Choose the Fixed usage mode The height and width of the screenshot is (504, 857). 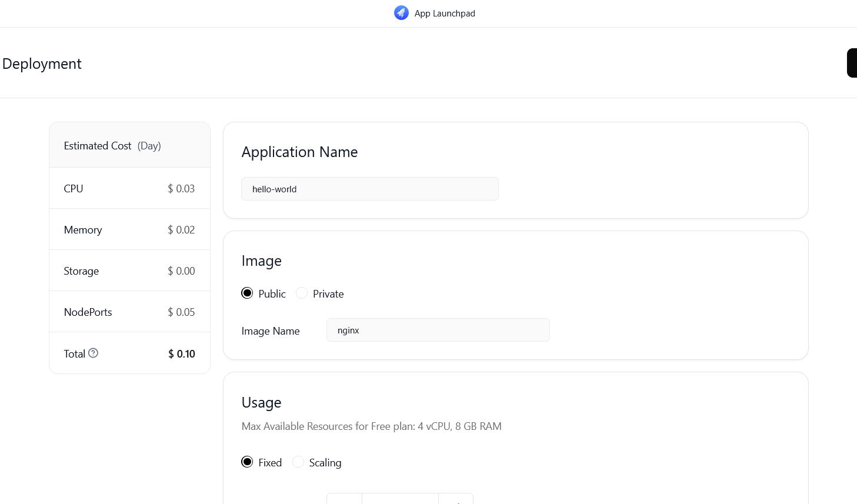pos(247,462)
